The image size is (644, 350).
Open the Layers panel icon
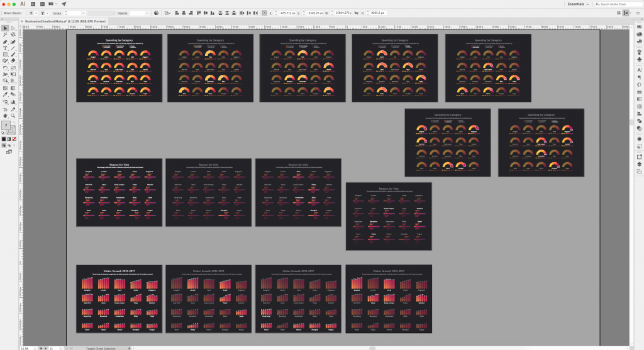[640, 164]
